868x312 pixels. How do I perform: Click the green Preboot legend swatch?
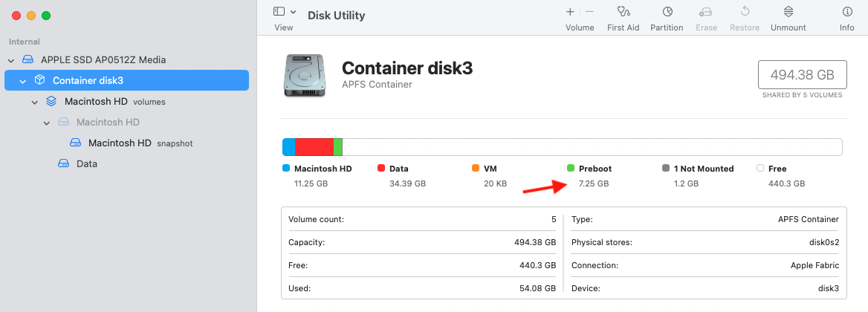571,169
